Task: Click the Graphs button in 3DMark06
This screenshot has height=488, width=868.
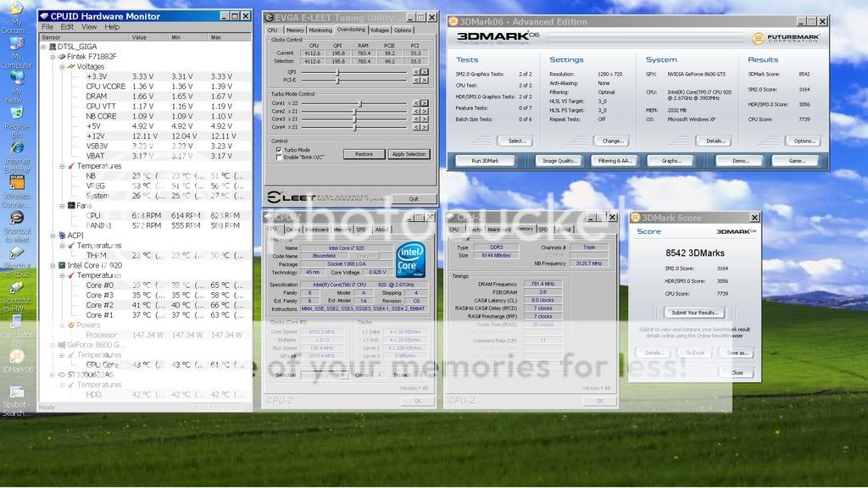Action: pyautogui.click(x=671, y=161)
